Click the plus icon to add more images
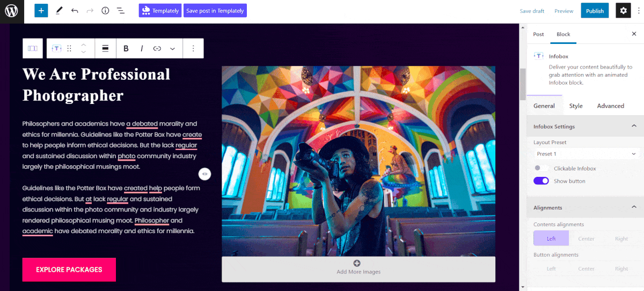644x291 pixels. tap(357, 263)
